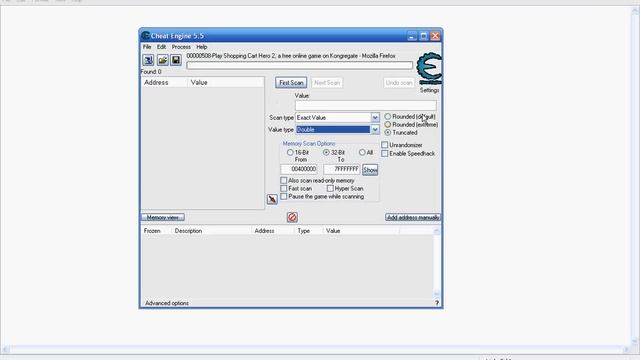Click the Show button

370,170
